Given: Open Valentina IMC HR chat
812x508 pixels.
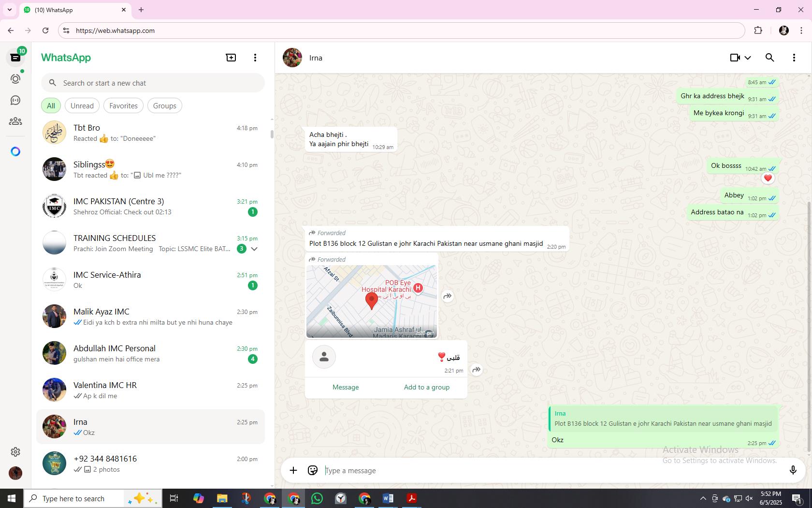Looking at the screenshot, I should 150,390.
